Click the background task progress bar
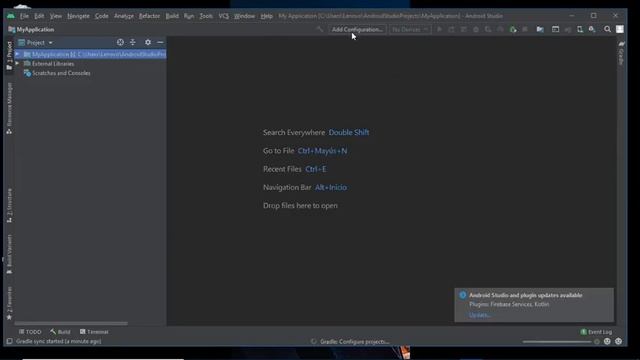Image resolution: width=640 pixels, height=360 pixels. (x=556, y=342)
